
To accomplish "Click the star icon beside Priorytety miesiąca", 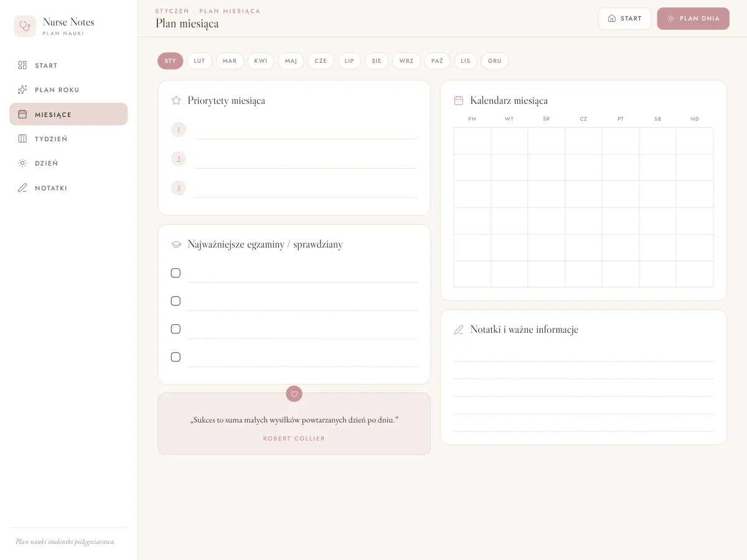I will 176,100.
